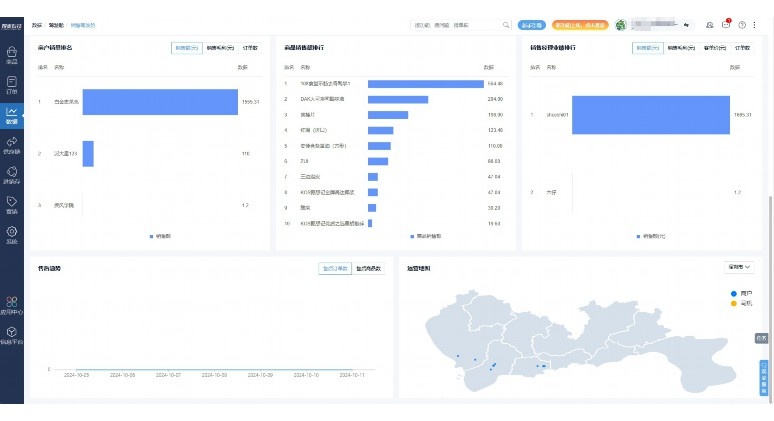The width and height of the screenshot is (774, 421).
Task: Click the blue pill button in top bar
Action: (x=532, y=25)
